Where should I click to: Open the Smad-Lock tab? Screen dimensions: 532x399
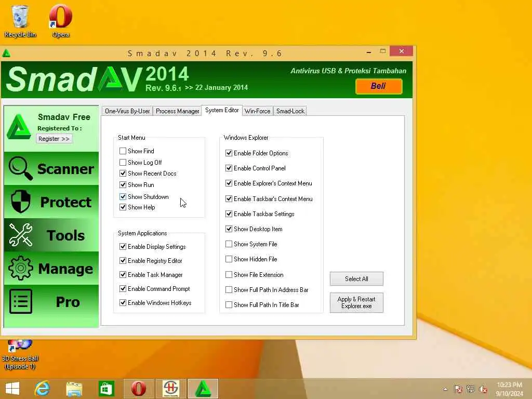(290, 111)
